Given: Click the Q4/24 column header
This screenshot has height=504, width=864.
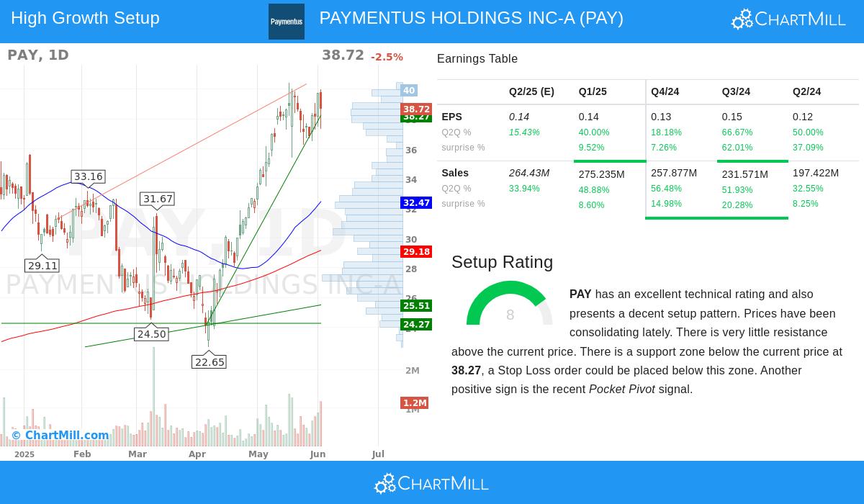Looking at the screenshot, I should (x=665, y=91).
